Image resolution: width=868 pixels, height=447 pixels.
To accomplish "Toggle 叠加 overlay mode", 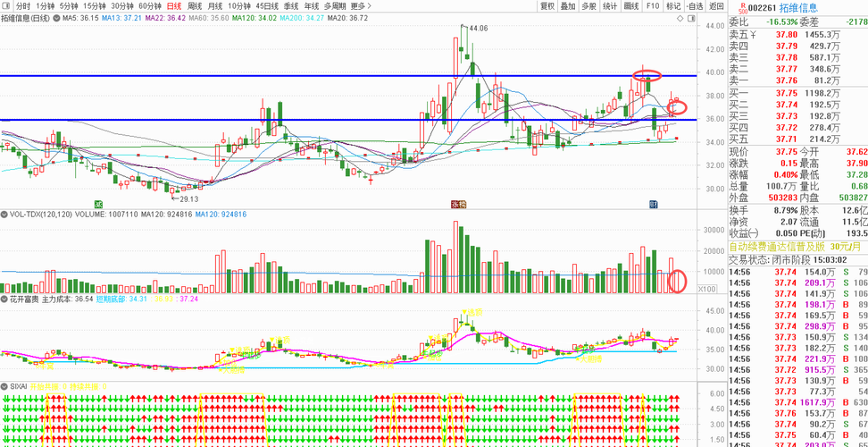I will 567,6.
